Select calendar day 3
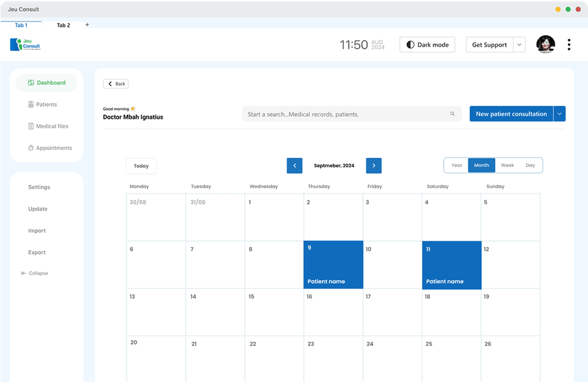The width and height of the screenshot is (588, 382). coord(393,217)
